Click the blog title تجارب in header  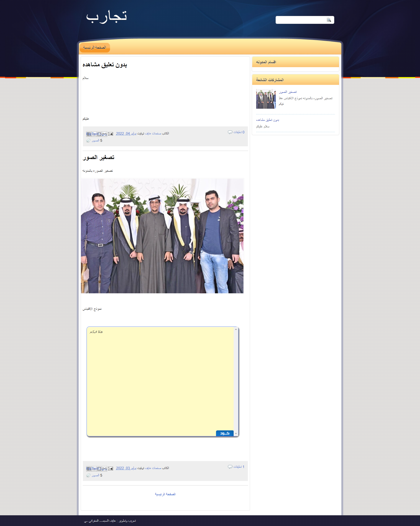[106, 17]
